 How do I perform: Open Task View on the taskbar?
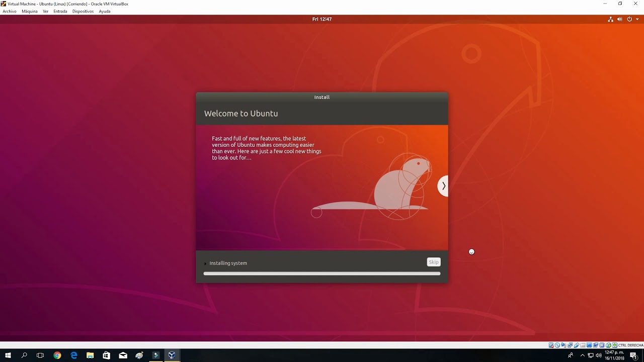[40, 355]
